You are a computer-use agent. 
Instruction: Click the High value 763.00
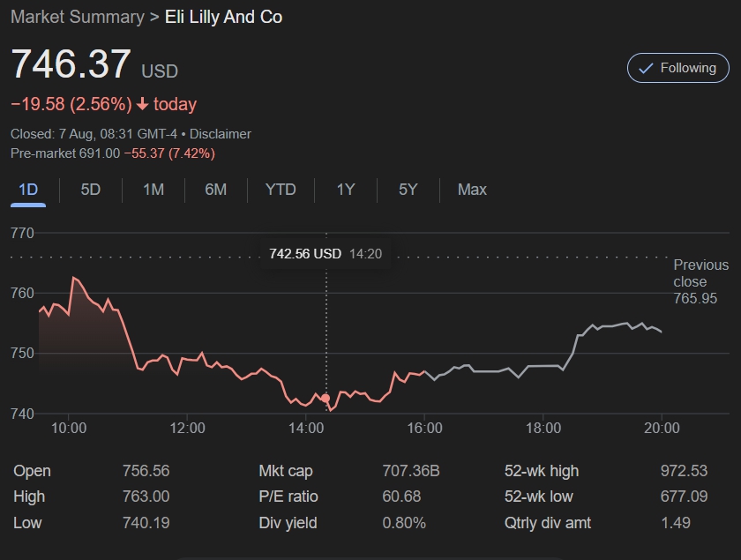[146, 497]
